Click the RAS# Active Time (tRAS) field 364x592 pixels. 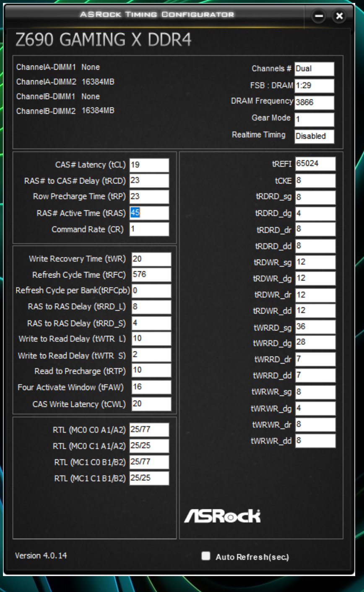(x=149, y=213)
